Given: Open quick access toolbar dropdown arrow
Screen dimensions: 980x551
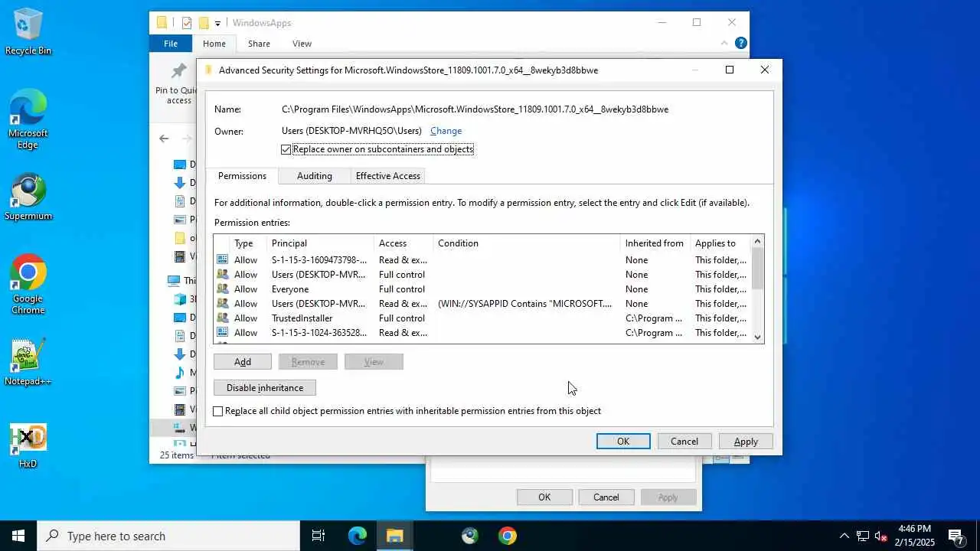Looking at the screenshot, I should point(217,24).
